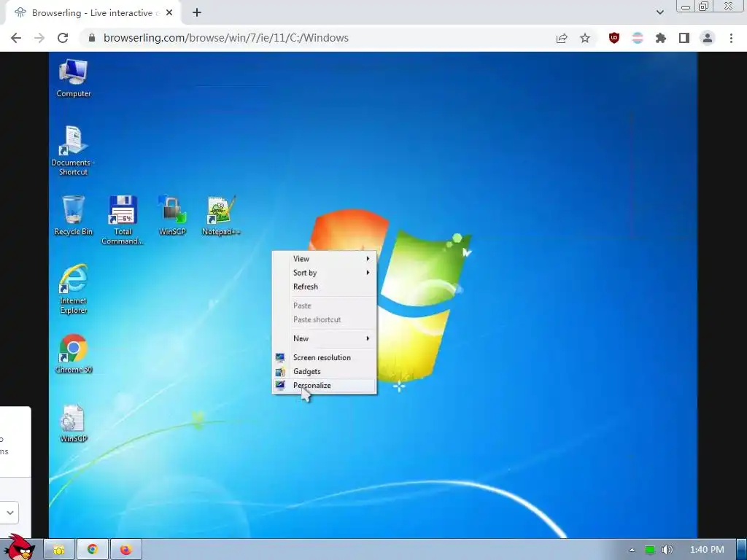
Task: Open the uBlock Origin extension icon
Action: pos(614,38)
